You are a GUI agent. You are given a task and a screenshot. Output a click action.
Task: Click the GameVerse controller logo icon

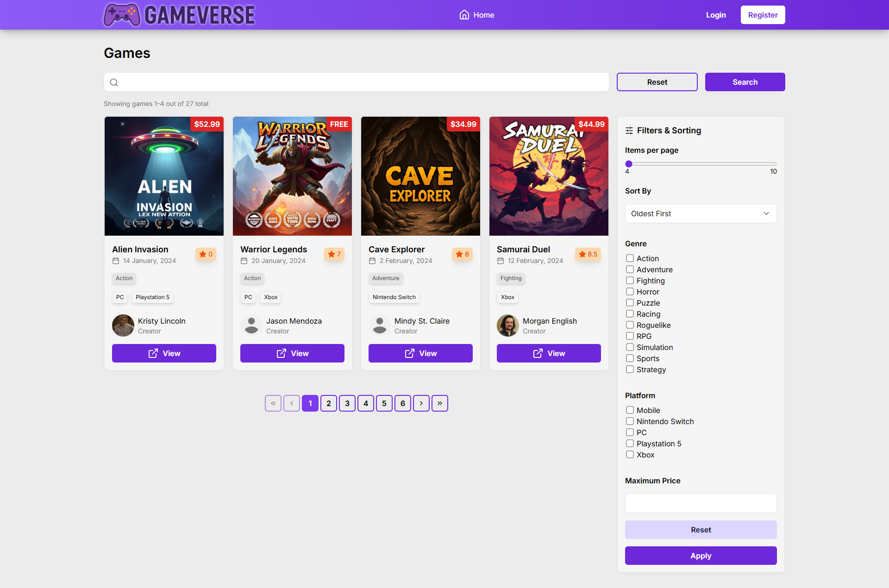[x=122, y=15]
